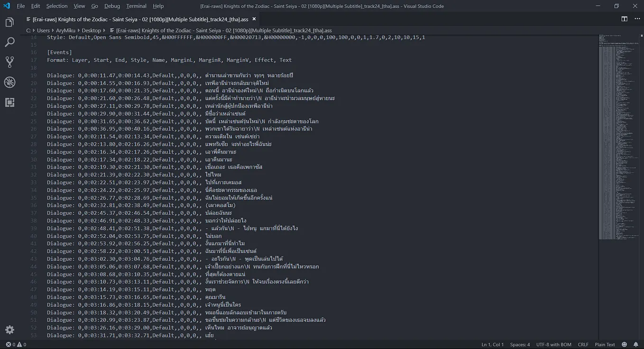
Task: Open the Users breadcrumb dropdown
Action: [x=43, y=30]
